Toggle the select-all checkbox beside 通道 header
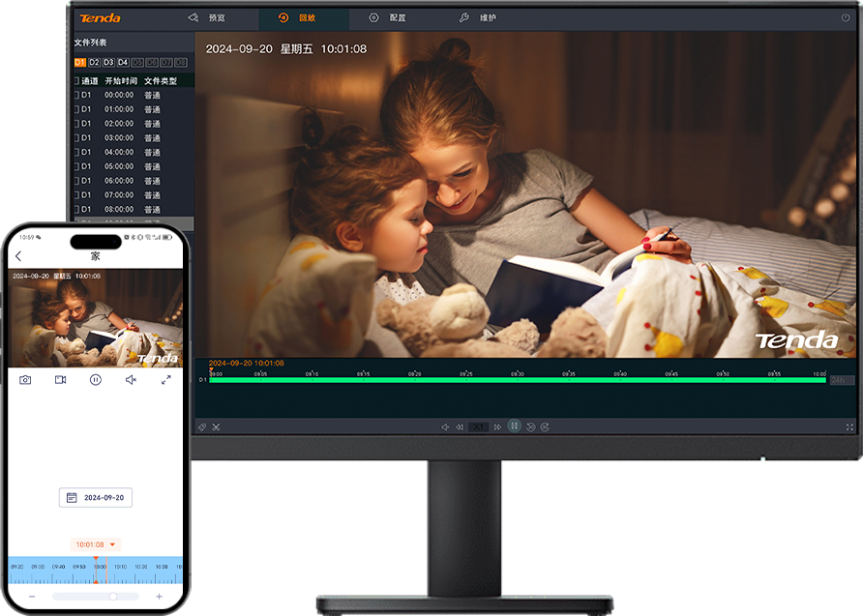Image resolution: width=863 pixels, height=616 pixels. 76,81
